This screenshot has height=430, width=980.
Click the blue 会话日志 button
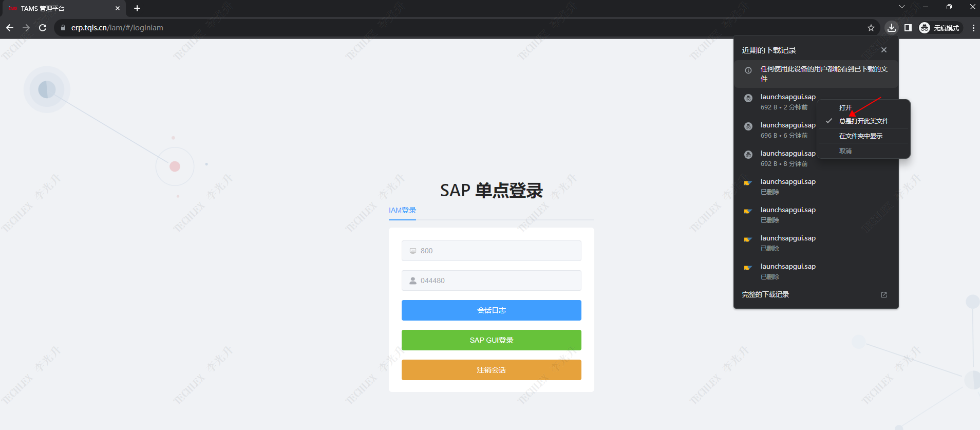point(492,310)
